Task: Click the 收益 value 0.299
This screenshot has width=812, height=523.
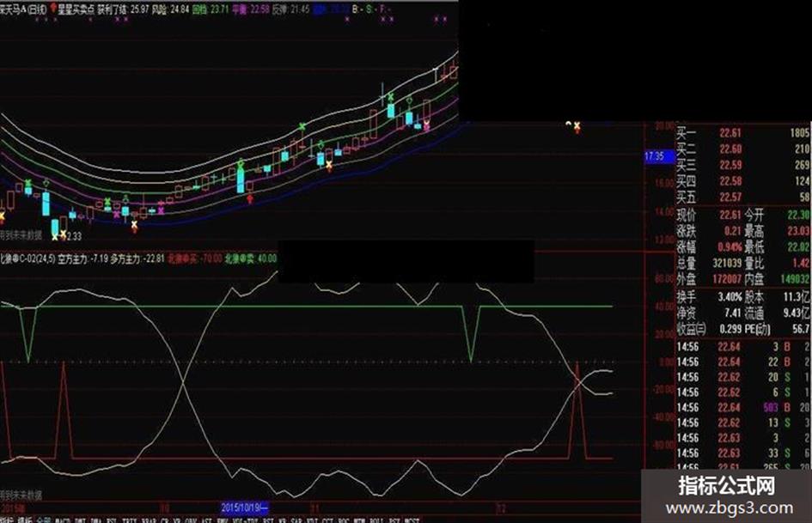Action: pyautogui.click(x=731, y=329)
